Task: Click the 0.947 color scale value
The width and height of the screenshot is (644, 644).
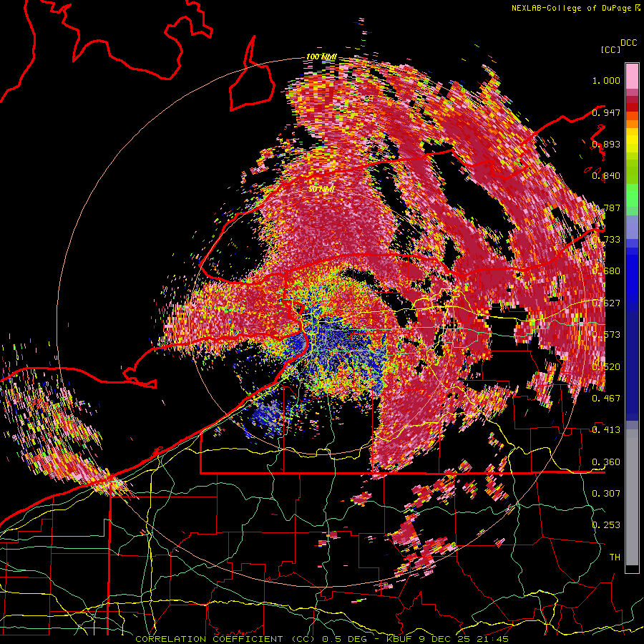Action: [606, 112]
